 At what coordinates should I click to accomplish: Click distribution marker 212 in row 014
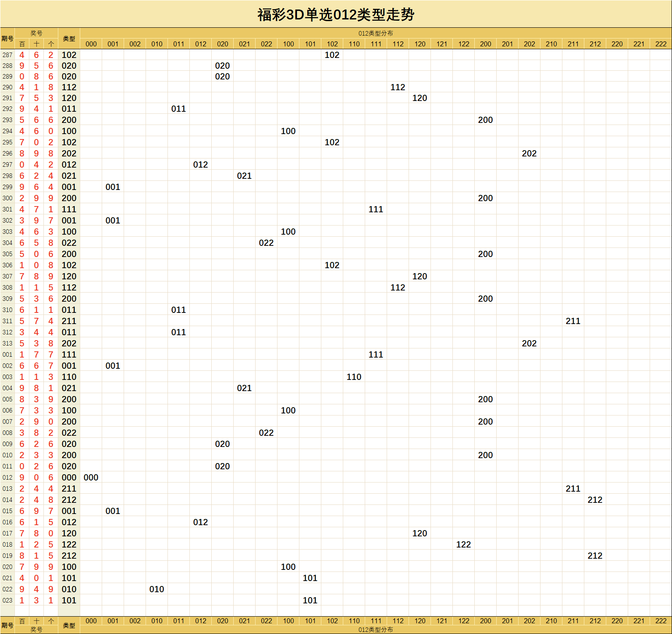(595, 500)
